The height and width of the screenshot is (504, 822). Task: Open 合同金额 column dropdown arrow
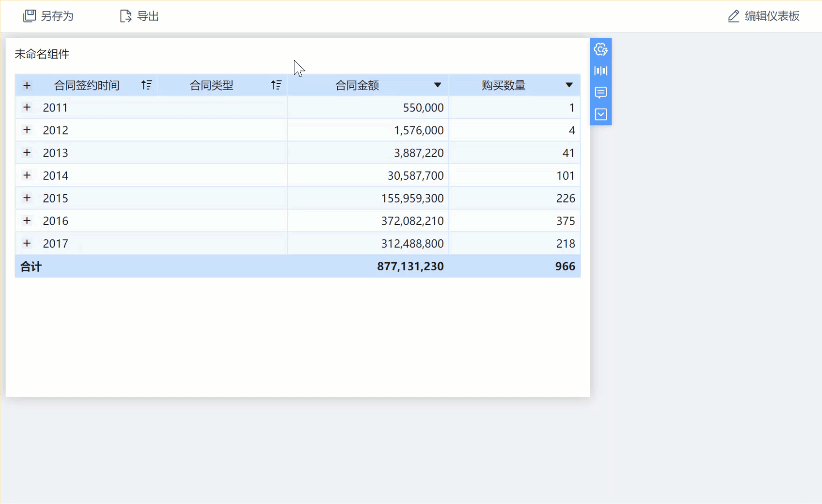click(438, 85)
